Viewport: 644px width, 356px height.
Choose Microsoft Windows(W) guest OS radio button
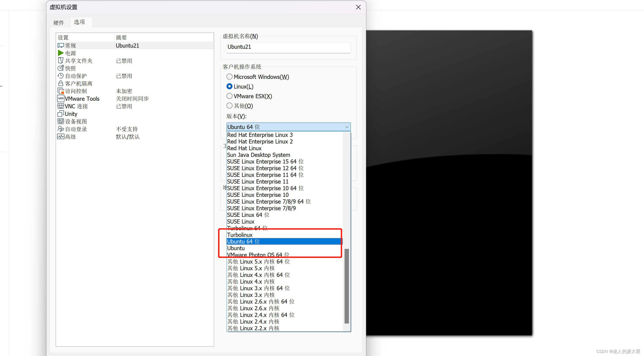coord(229,76)
